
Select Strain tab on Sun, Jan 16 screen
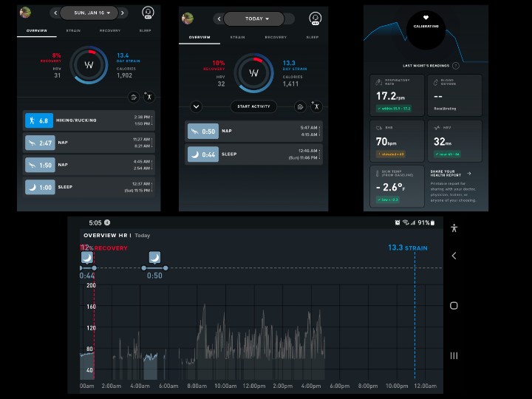(73, 30)
